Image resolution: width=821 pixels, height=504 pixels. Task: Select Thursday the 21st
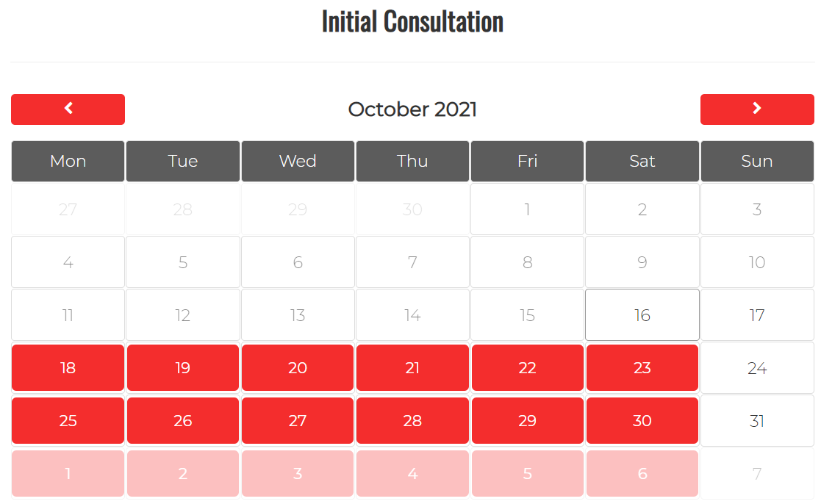coord(412,367)
